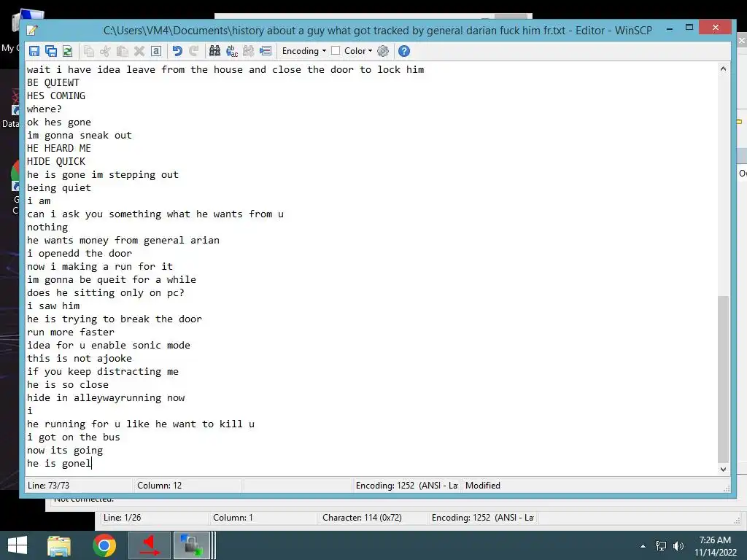Click the "Modified" status bar entry

pos(483,485)
